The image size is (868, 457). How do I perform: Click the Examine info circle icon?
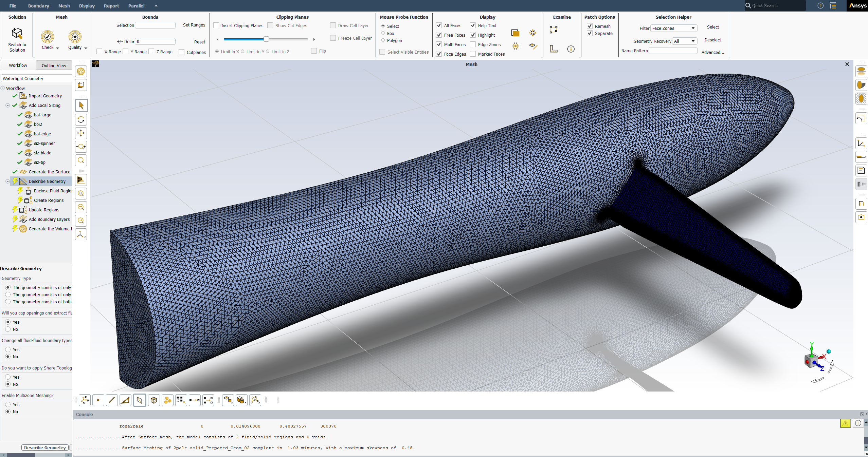(x=571, y=49)
